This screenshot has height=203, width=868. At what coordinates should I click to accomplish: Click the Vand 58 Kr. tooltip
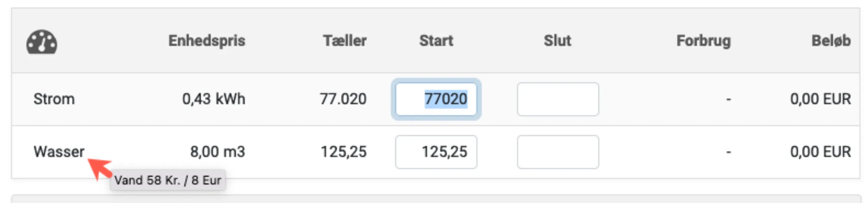pyautogui.click(x=168, y=180)
